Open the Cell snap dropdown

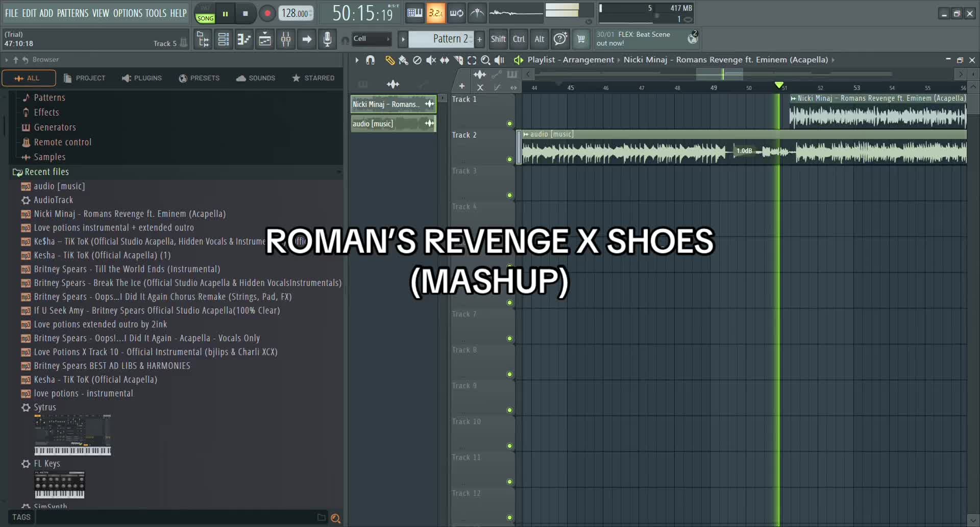point(372,39)
